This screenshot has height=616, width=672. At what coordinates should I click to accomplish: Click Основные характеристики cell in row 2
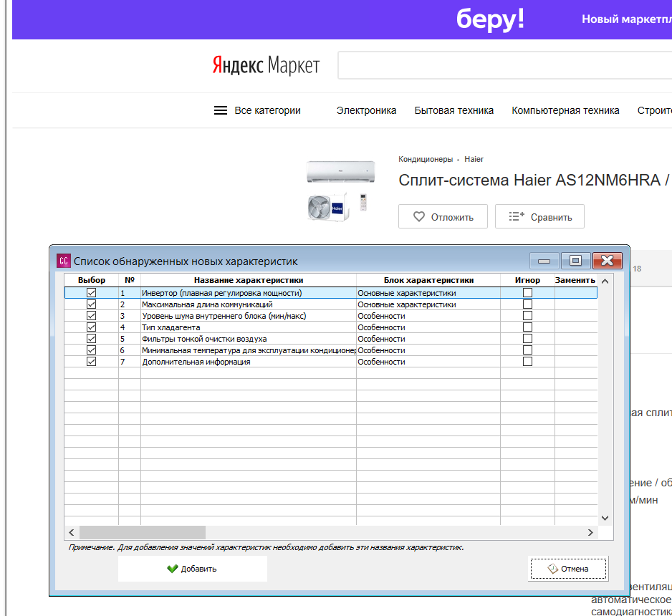coord(428,304)
